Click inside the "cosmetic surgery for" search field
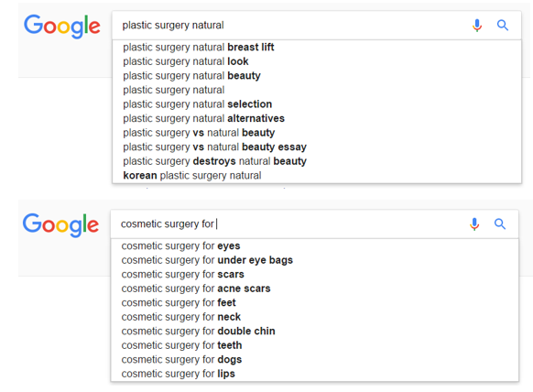Screen dimensions: 533x392 pos(290,224)
